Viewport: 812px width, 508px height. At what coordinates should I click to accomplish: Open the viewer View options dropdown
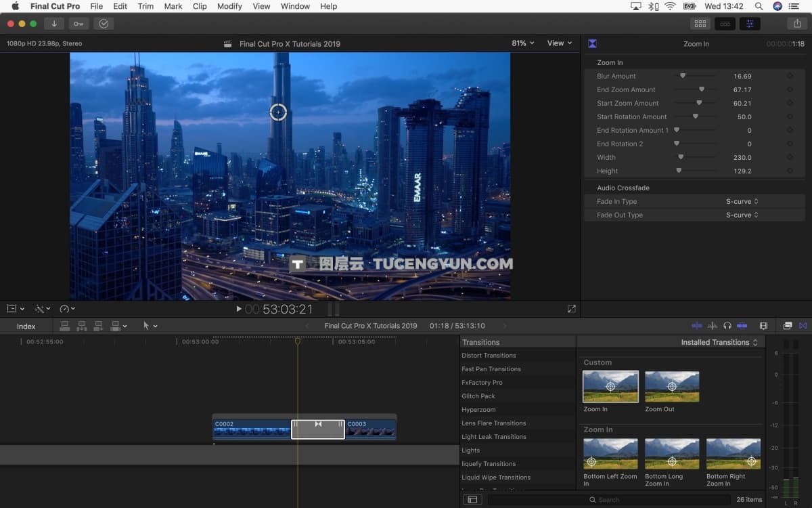click(560, 43)
